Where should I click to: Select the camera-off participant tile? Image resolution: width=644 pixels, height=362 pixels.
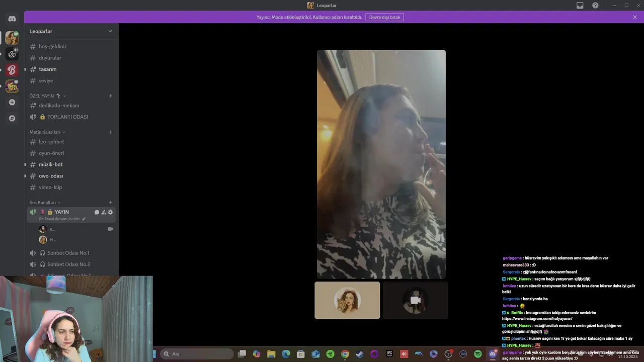415,300
